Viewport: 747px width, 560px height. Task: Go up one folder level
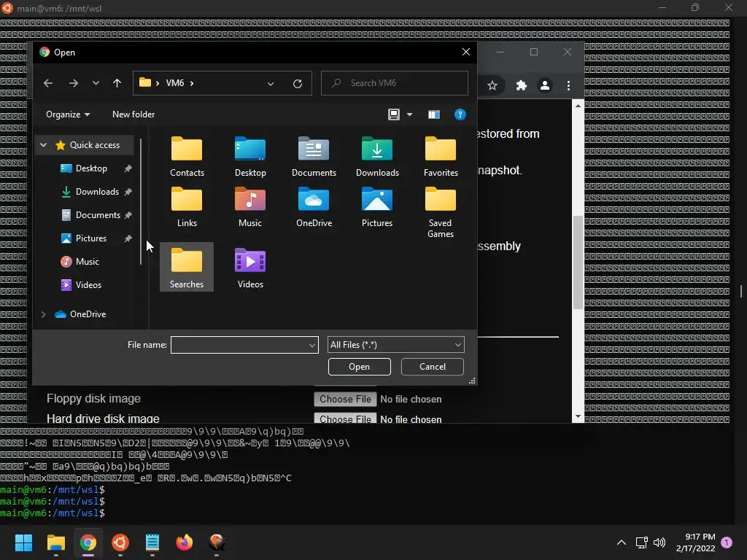tap(117, 83)
